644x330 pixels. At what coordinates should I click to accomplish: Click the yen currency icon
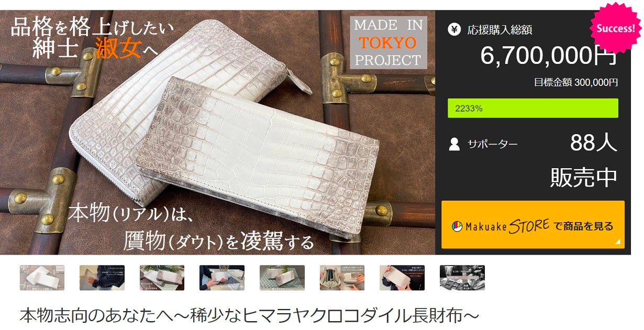pos(454,29)
